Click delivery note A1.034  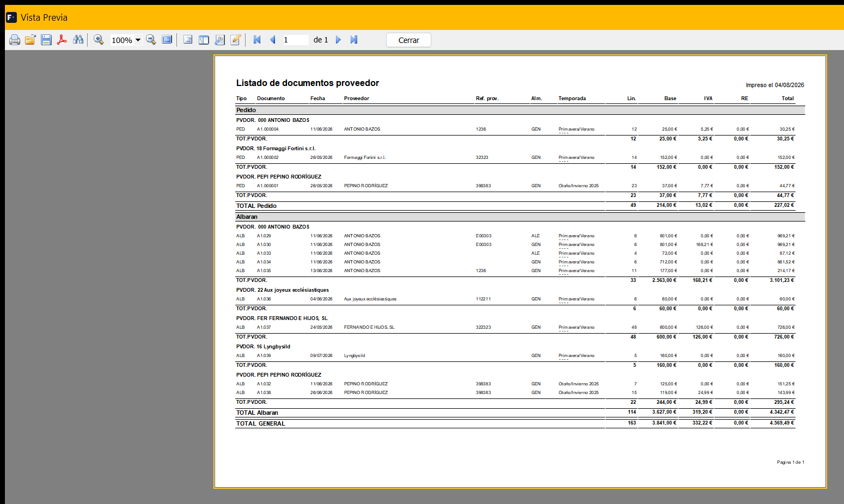click(x=264, y=262)
